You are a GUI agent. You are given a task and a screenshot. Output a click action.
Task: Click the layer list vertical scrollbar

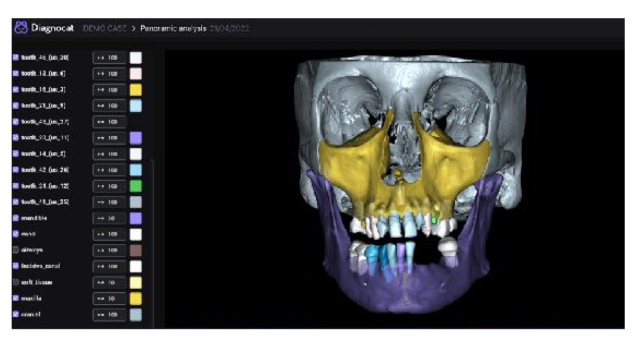pyautogui.click(x=153, y=237)
